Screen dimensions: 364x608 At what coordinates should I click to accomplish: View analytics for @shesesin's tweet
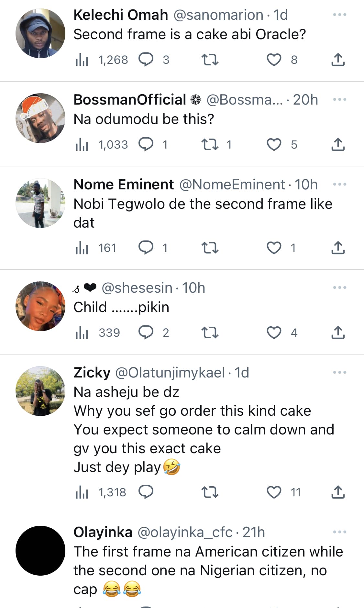82,333
